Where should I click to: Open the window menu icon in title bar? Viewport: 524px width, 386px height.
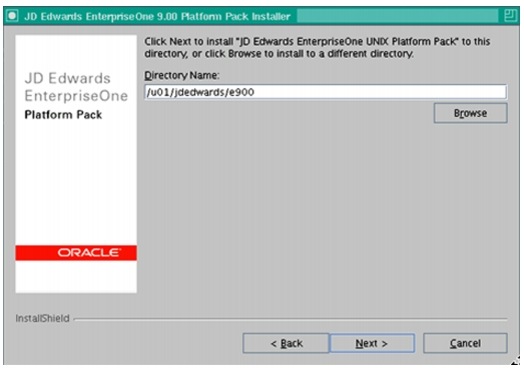[x=12, y=16]
